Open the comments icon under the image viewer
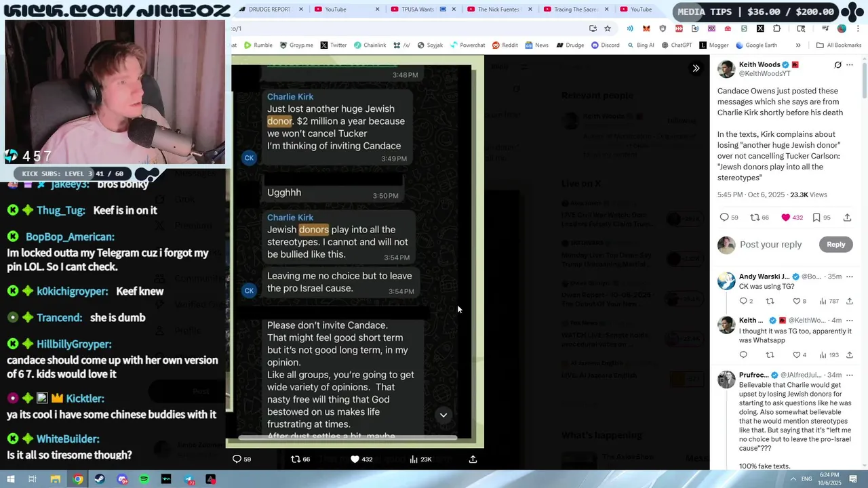The width and height of the screenshot is (868, 488). [x=237, y=459]
